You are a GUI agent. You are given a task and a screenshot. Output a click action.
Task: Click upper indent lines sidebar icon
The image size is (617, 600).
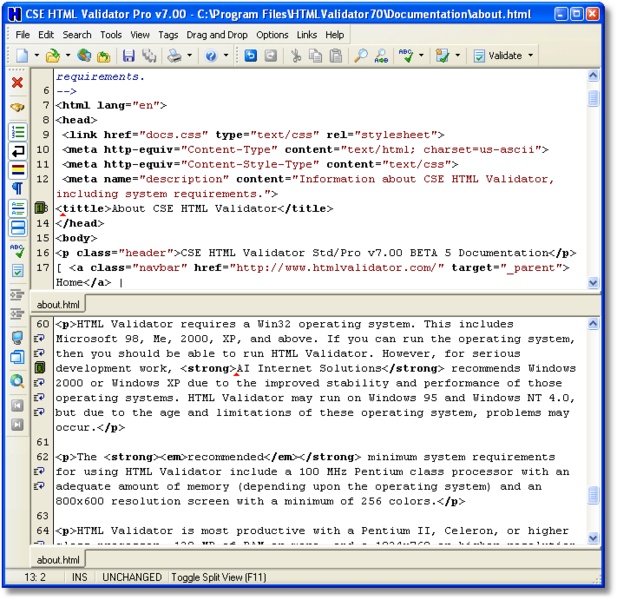[x=17, y=295]
